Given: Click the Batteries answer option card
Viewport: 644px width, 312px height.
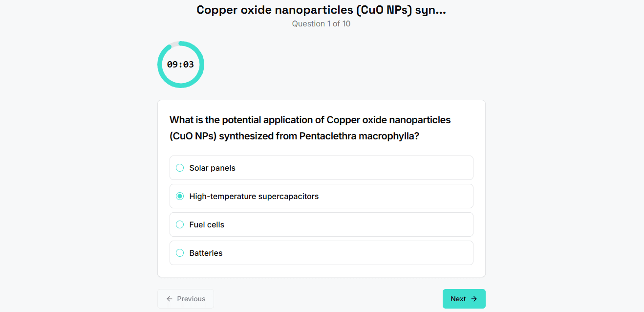Looking at the screenshot, I should 321,253.
